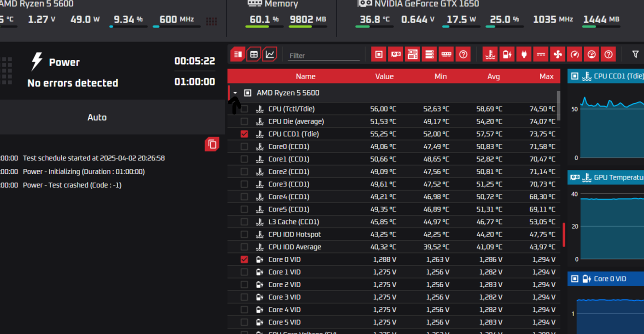Click the 'No errors detected' status text
The height and width of the screenshot is (334, 644).
point(73,83)
